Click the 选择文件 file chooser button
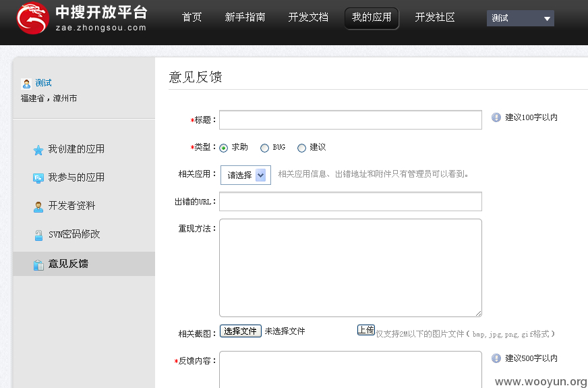588x388 pixels. pos(240,331)
